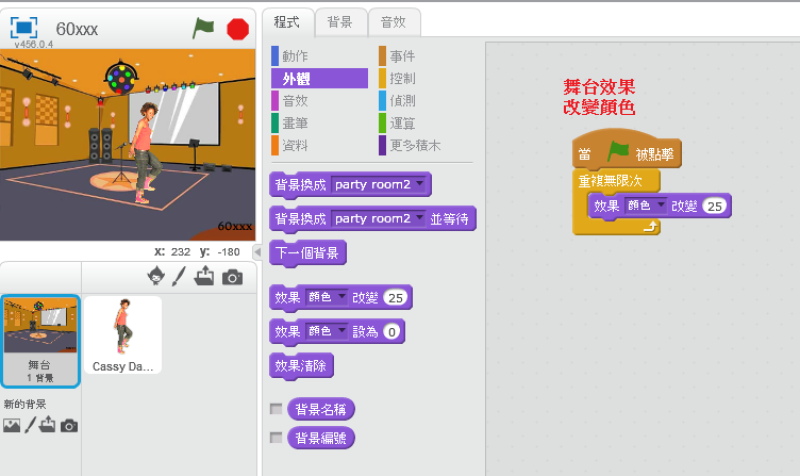Open backdrop dropdown in 背景換成 block
This screenshot has height=476, width=800.
[421, 185]
